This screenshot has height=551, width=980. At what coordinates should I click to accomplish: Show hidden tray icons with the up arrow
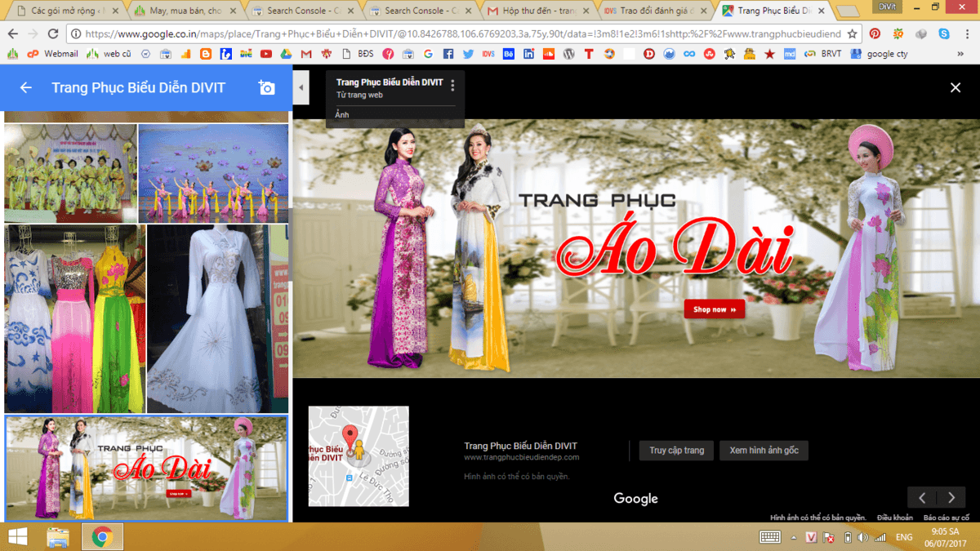(x=794, y=537)
